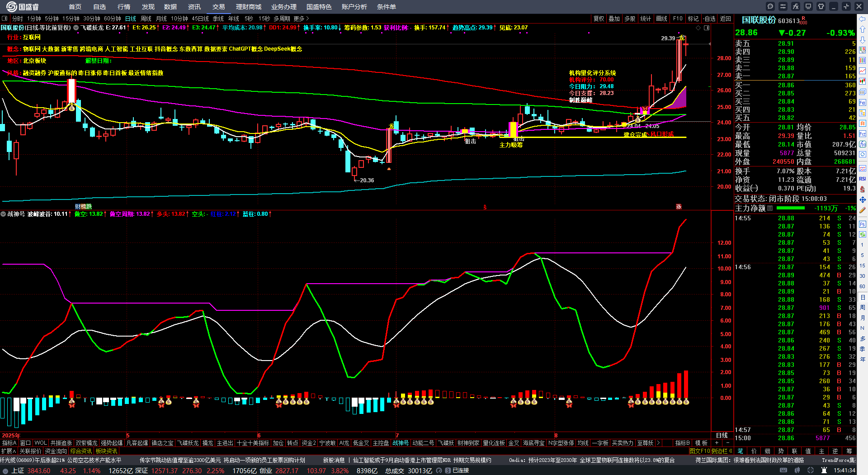Open the F10 info icon in right sidebar
The image size is (868, 475).
tap(863, 103)
